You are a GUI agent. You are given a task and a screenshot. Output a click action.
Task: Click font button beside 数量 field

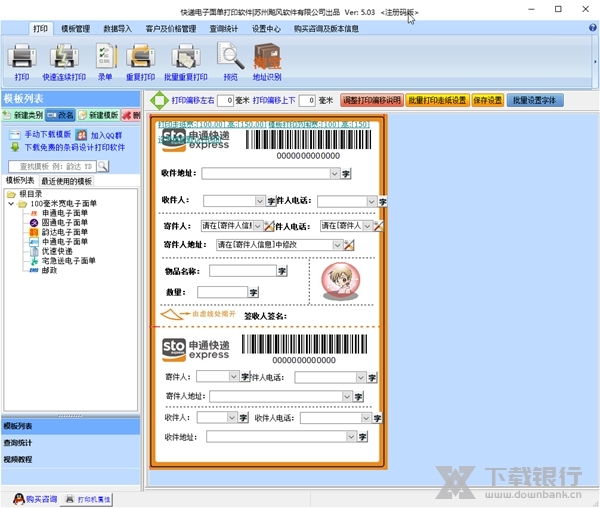[253, 293]
